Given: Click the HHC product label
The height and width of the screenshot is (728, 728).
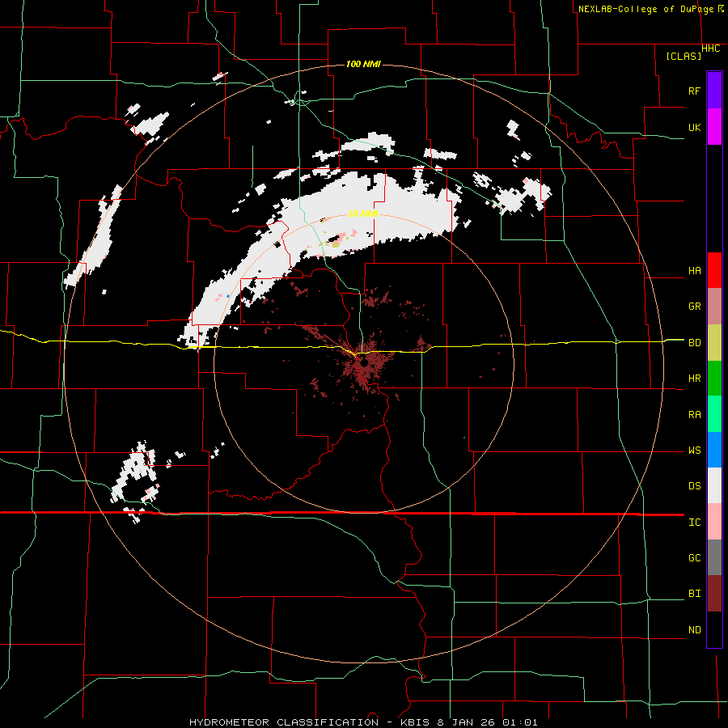Looking at the screenshot, I should pyautogui.click(x=710, y=49).
